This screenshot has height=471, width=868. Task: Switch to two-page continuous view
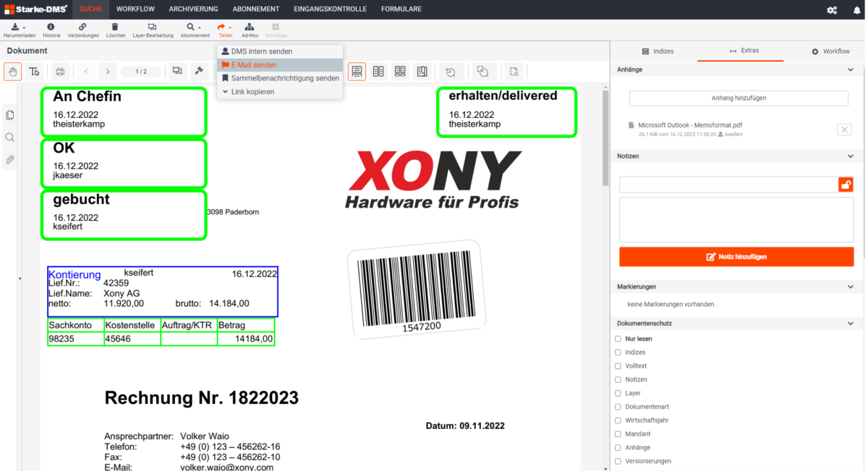pos(400,72)
